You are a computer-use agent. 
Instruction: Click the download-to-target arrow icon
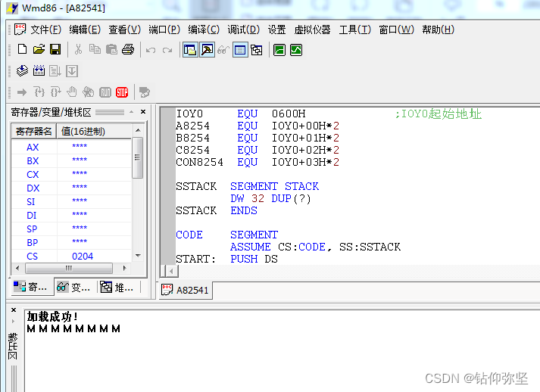click(x=72, y=71)
